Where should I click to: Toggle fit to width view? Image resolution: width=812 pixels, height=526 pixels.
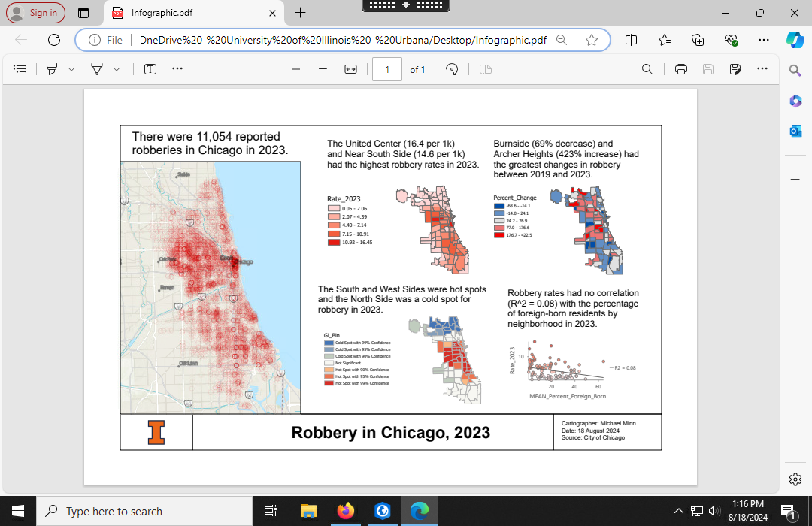coord(350,69)
